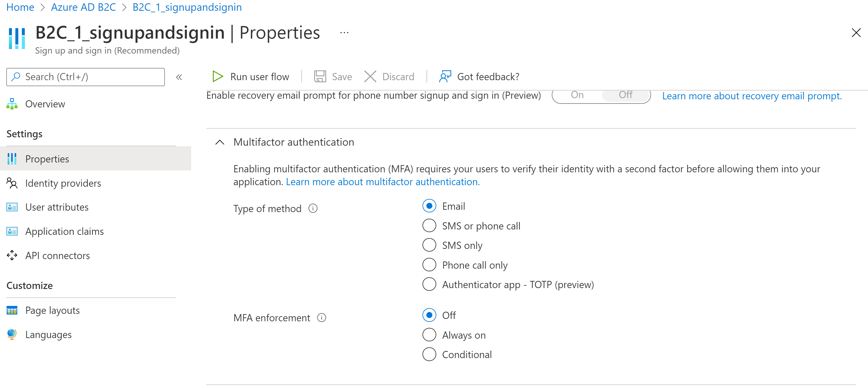
Task: Focus the Search (Ctrl+/) field
Action: pyautogui.click(x=85, y=77)
